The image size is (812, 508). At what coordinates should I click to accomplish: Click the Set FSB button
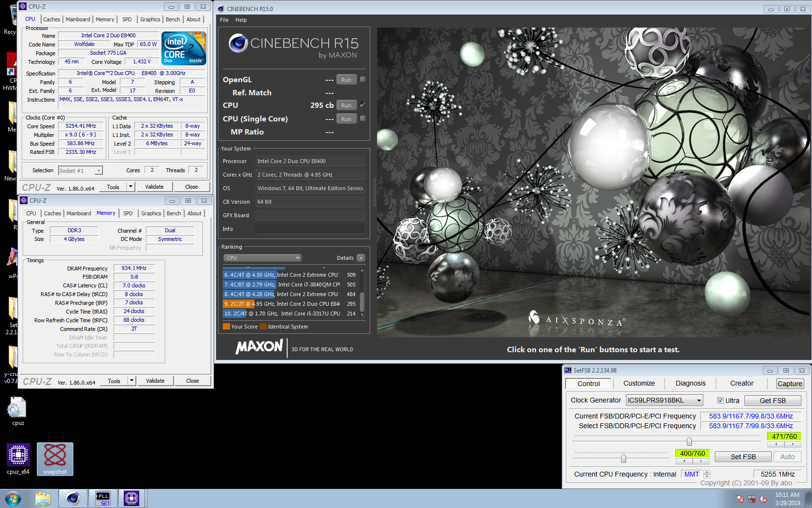(743, 457)
